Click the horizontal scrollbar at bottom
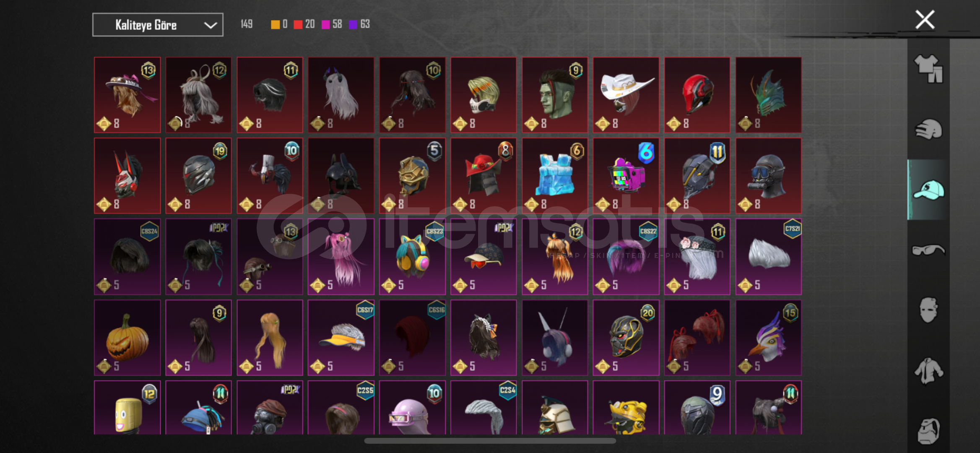 click(490, 441)
